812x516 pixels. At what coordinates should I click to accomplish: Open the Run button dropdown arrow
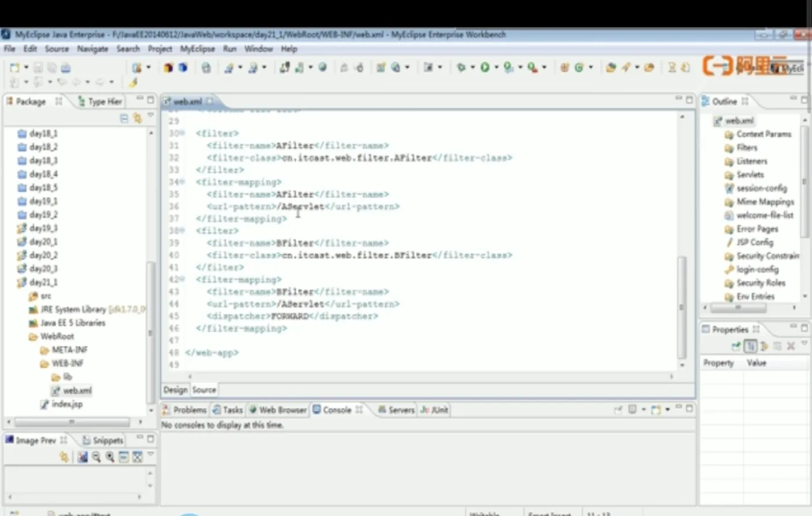point(496,68)
